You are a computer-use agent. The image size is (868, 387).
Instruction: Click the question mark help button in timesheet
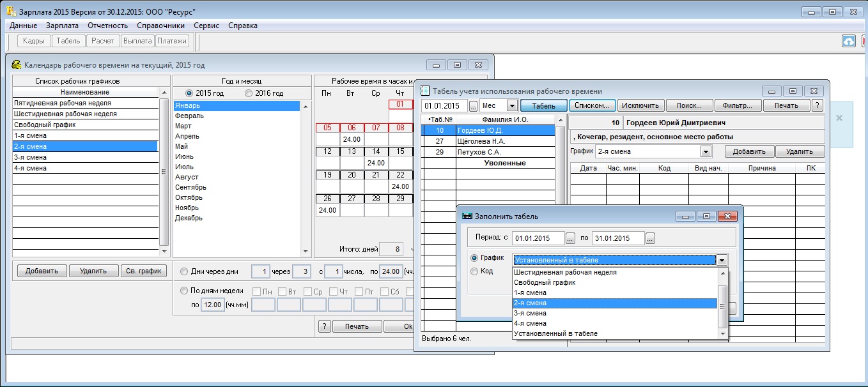point(817,106)
